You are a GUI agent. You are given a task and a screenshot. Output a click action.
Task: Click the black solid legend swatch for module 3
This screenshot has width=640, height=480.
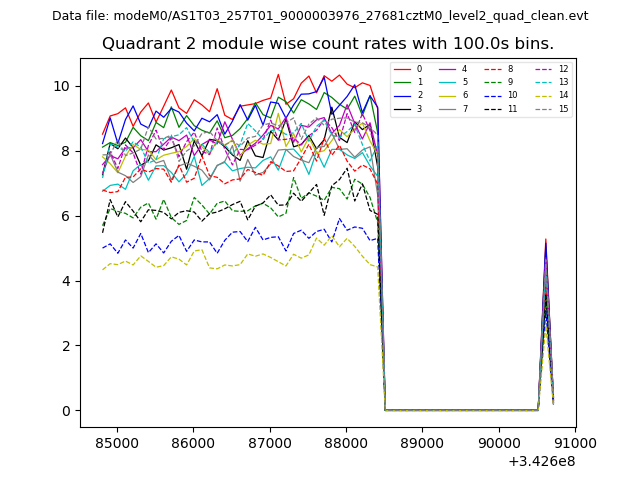pyautogui.click(x=402, y=108)
